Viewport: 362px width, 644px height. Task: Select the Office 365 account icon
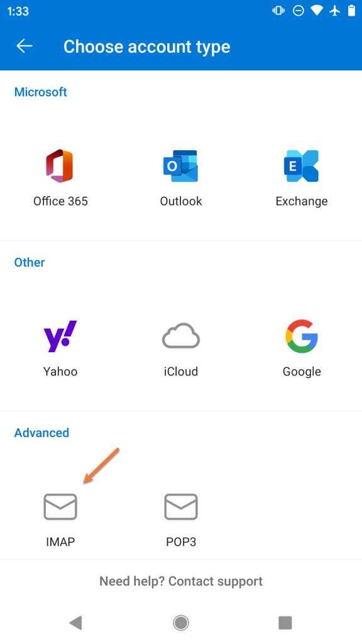[x=60, y=165]
